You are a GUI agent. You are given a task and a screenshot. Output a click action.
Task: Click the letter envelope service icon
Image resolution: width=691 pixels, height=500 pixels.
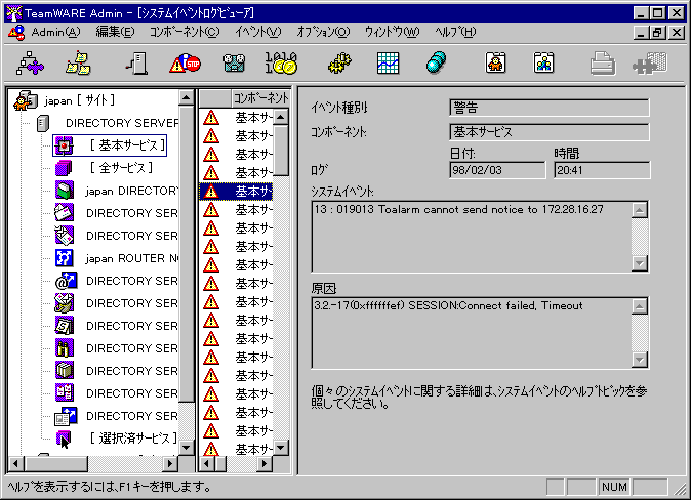pyautogui.click(x=64, y=213)
